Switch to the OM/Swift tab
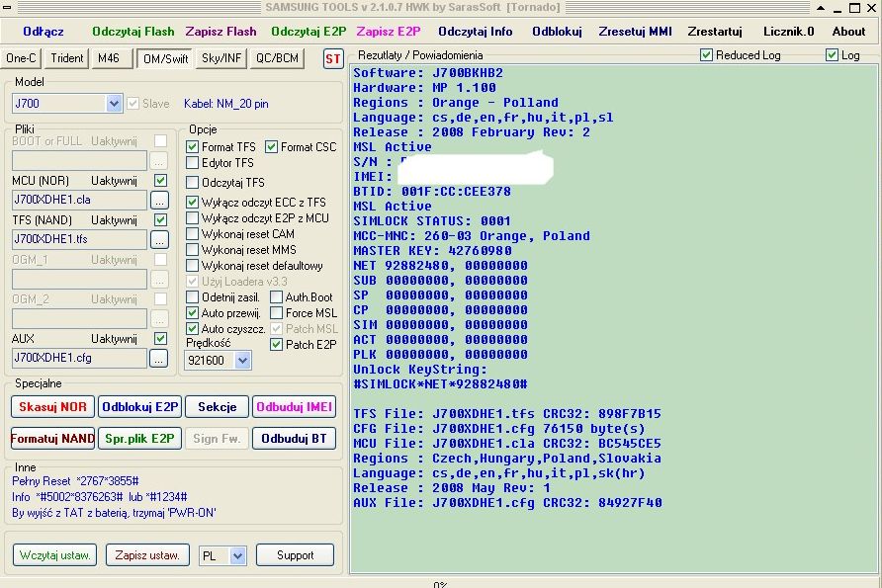The height and width of the screenshot is (588, 882). 165,58
